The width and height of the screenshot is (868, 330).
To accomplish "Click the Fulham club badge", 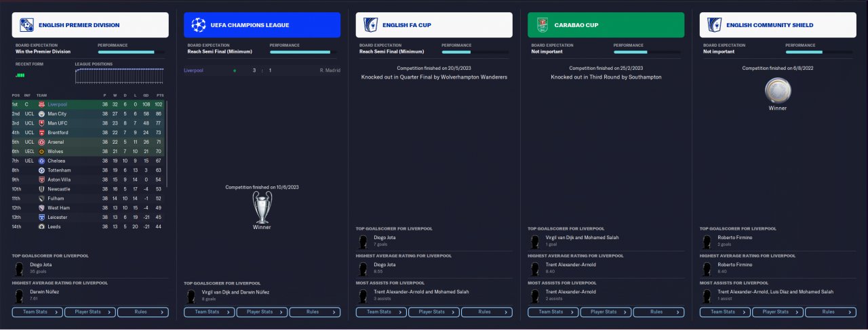I will [x=41, y=199].
